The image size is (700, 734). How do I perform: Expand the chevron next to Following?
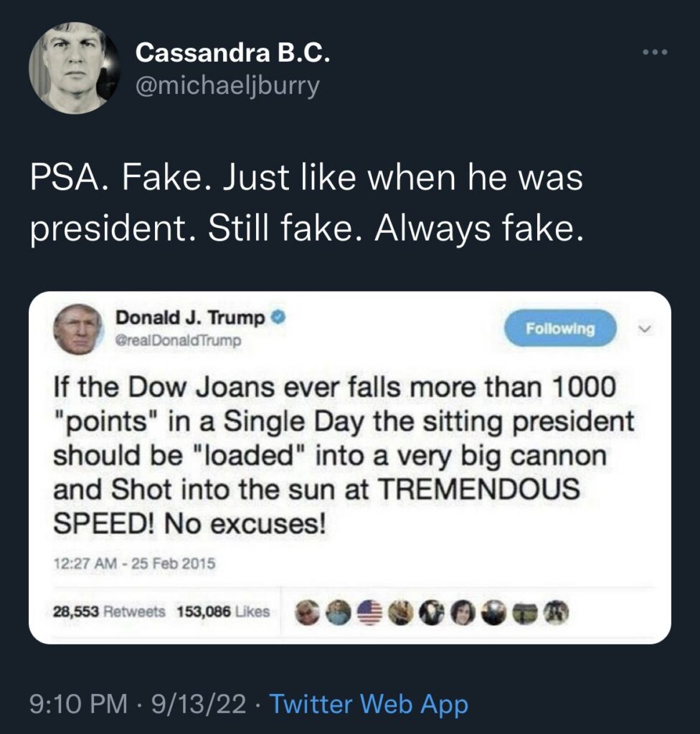point(643,329)
